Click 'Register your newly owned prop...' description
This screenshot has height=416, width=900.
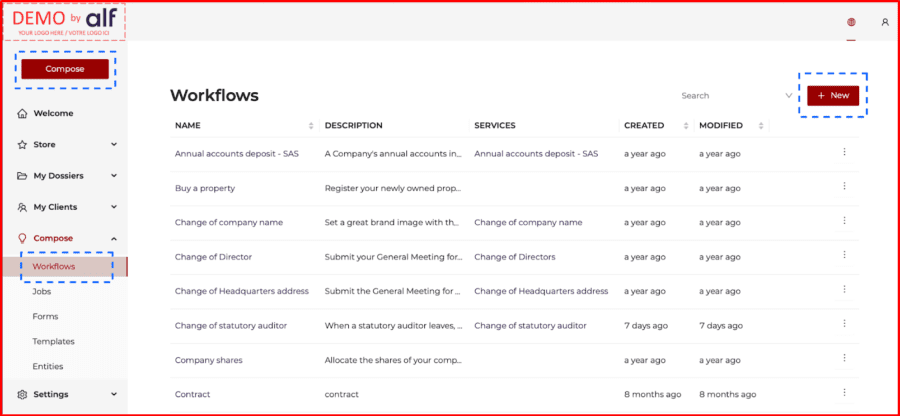coord(393,188)
